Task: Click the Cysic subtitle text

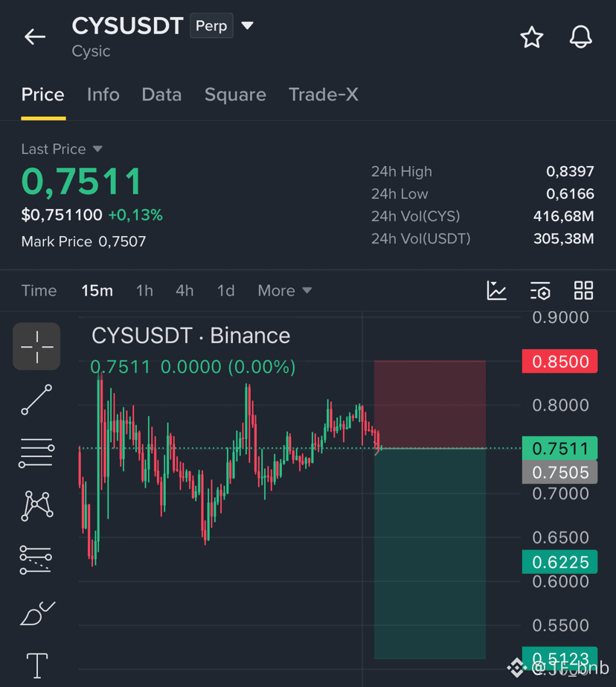Action: (x=91, y=51)
